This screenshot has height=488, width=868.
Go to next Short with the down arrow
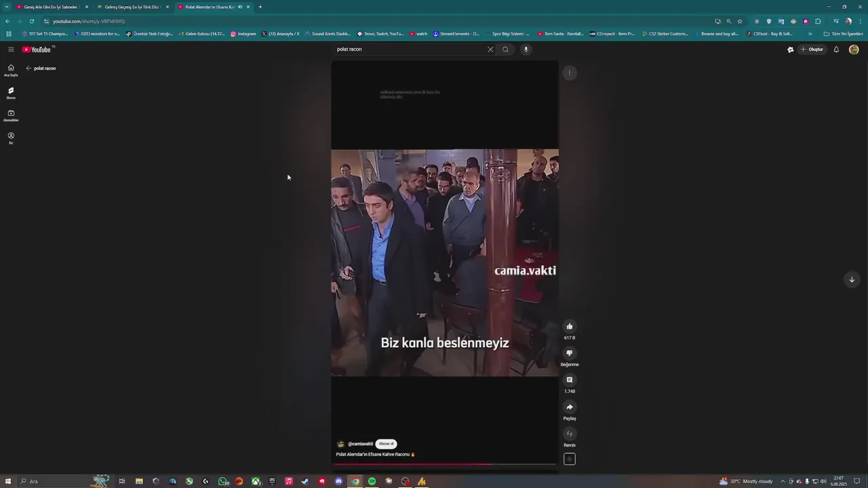[852, 279]
